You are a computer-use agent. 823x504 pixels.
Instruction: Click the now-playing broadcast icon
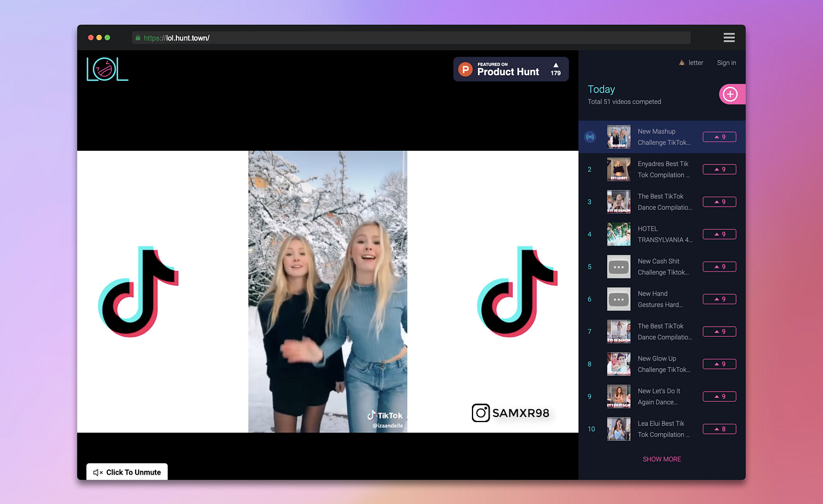(x=590, y=137)
